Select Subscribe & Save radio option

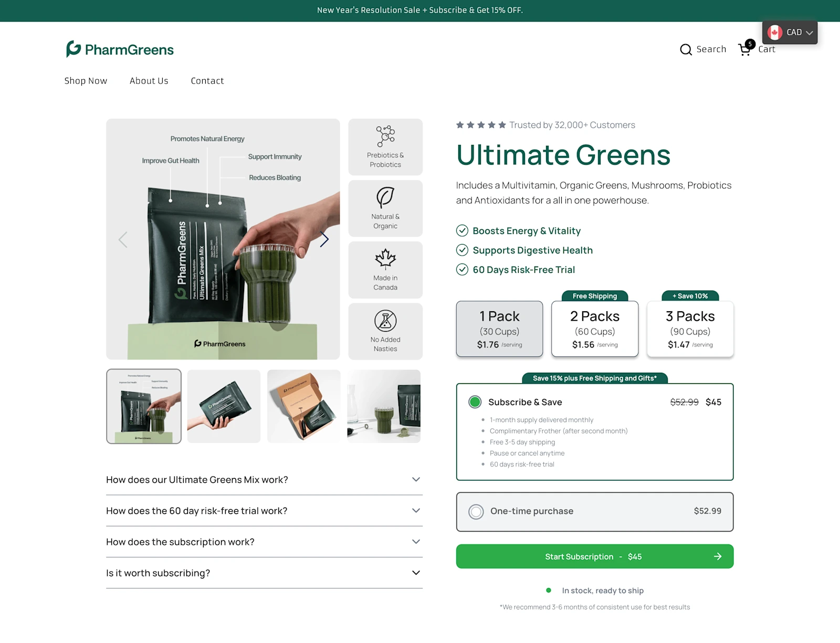pos(475,402)
